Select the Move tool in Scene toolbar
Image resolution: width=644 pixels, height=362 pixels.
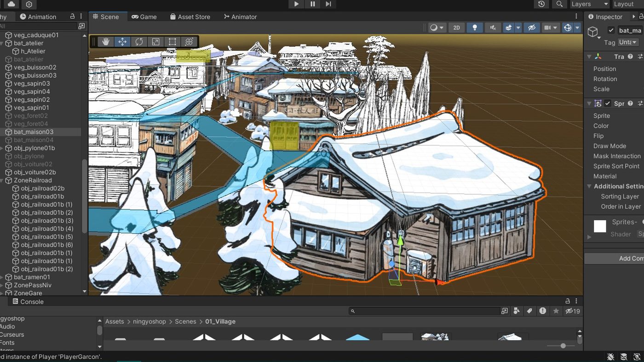click(122, 41)
